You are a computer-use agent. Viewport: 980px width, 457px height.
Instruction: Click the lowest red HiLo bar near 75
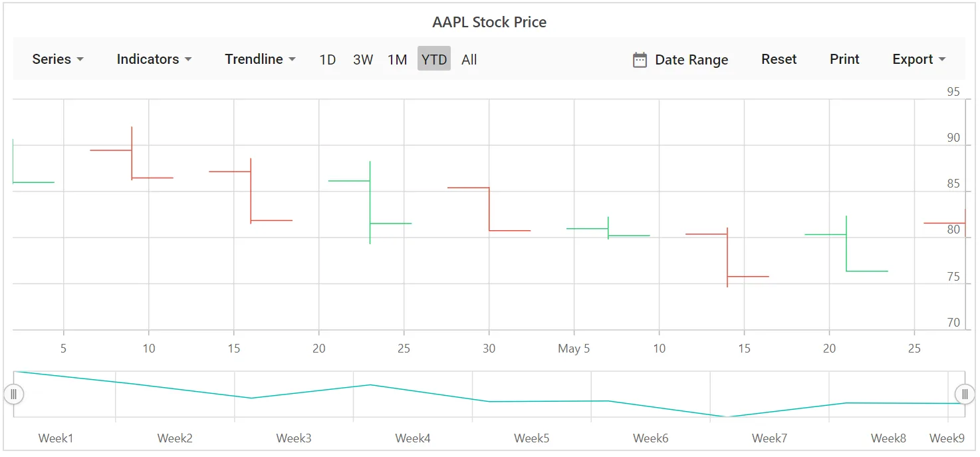(727, 257)
